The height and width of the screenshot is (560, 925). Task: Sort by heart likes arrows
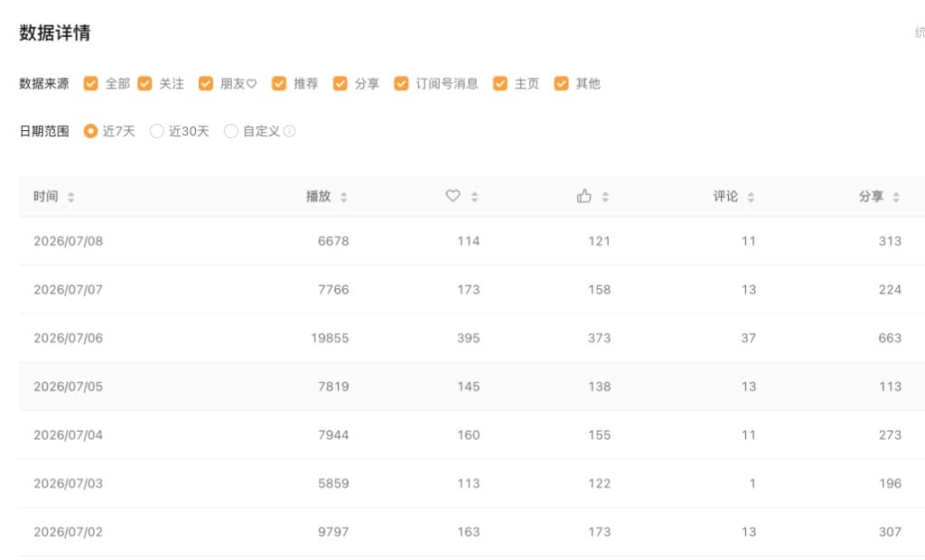tap(474, 197)
